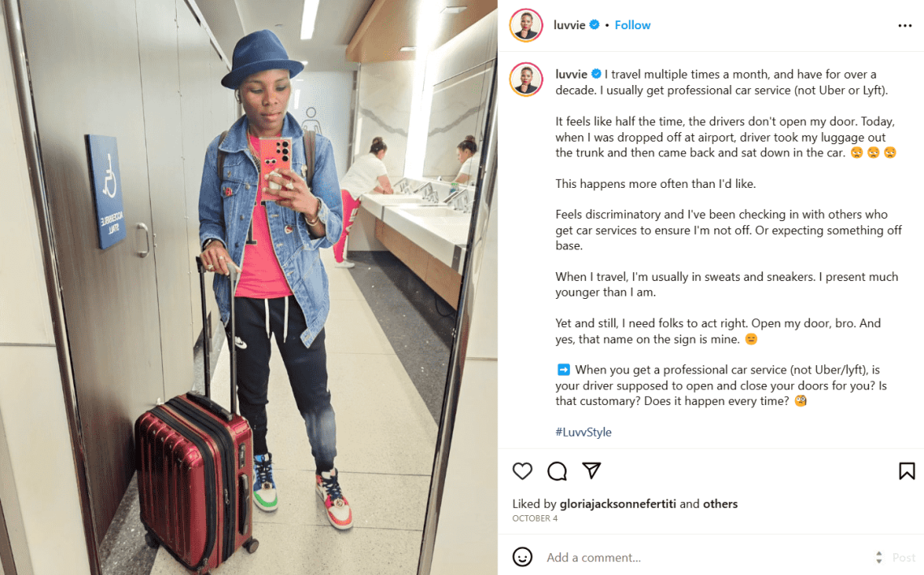Click luvvie username in header
The image size is (924, 575).
click(x=569, y=25)
